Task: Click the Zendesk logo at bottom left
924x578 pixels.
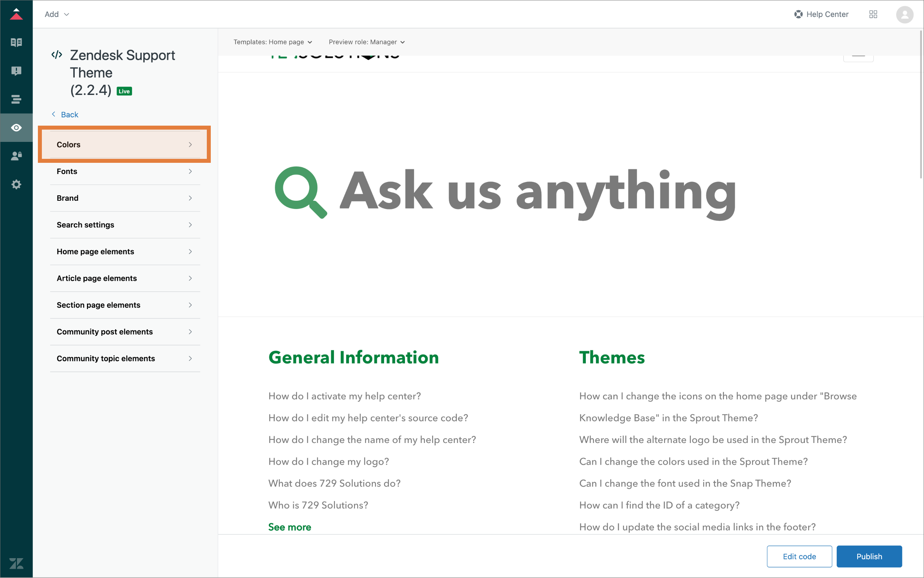Action: click(x=16, y=563)
